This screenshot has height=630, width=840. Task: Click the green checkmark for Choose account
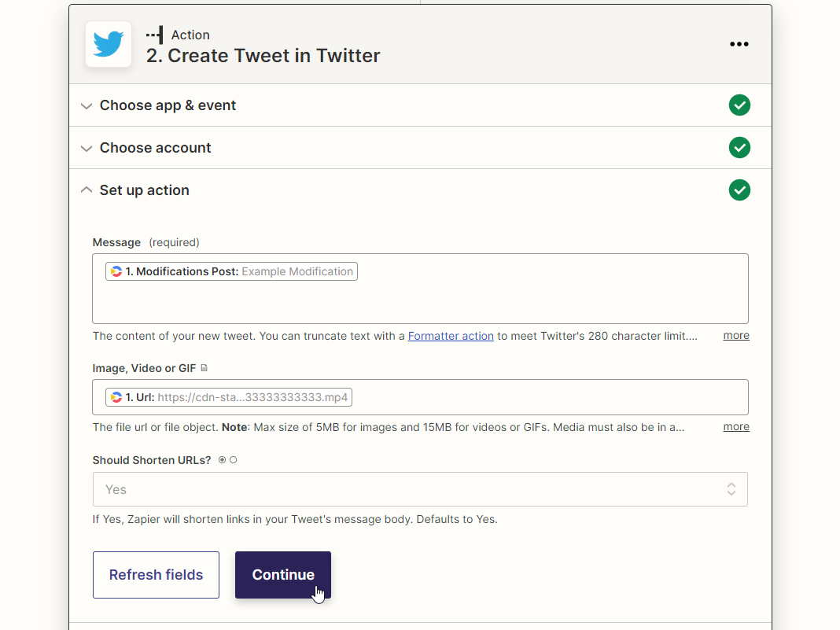click(x=739, y=147)
